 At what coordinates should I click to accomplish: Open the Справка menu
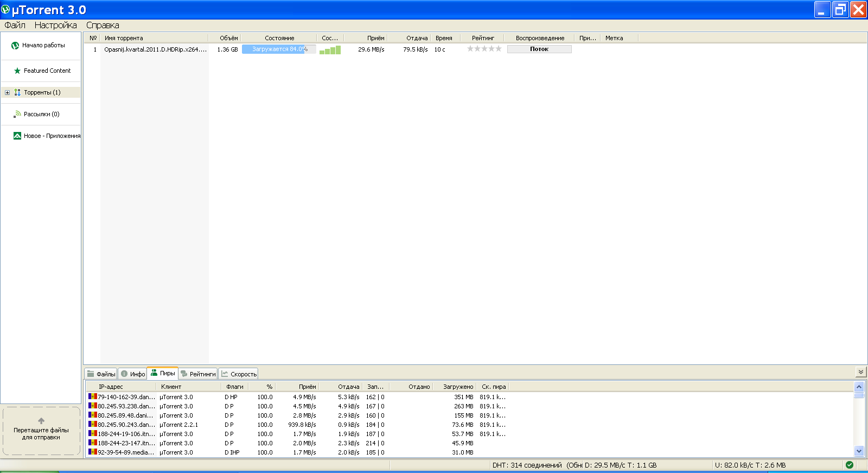pyautogui.click(x=103, y=25)
